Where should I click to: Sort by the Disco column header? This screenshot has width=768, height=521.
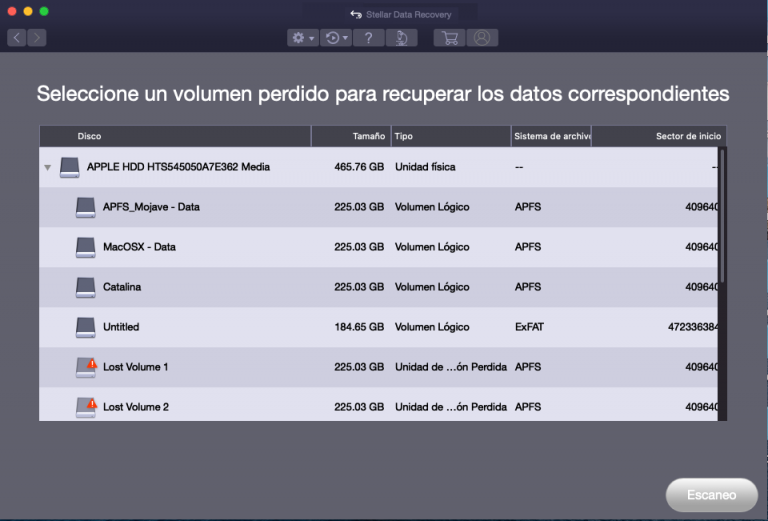click(175, 136)
